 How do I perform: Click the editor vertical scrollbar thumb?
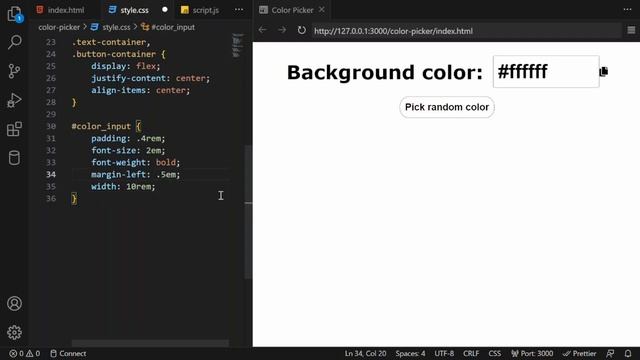(x=248, y=212)
